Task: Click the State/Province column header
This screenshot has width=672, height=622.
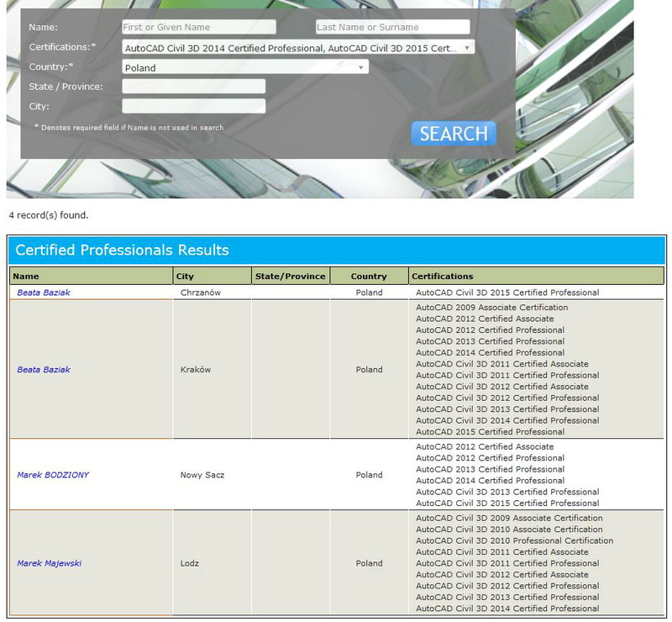Action: point(291,277)
